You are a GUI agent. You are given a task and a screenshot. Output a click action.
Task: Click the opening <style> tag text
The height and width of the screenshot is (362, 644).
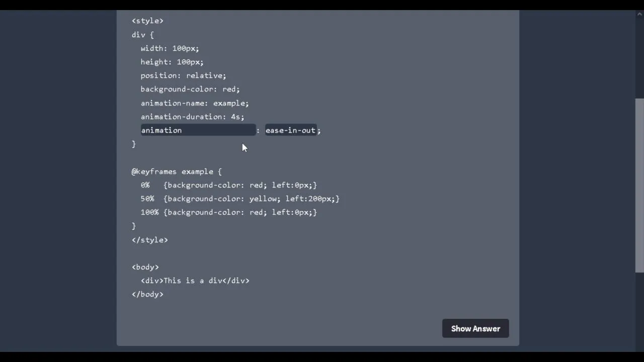[147, 21]
